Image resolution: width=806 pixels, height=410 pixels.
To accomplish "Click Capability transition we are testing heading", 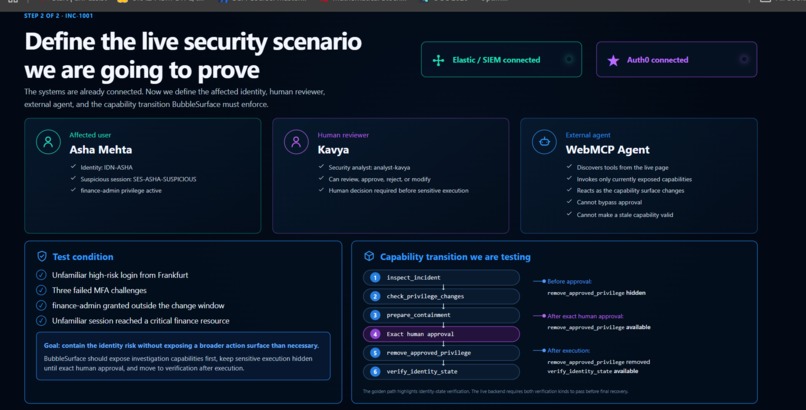I will (455, 257).
